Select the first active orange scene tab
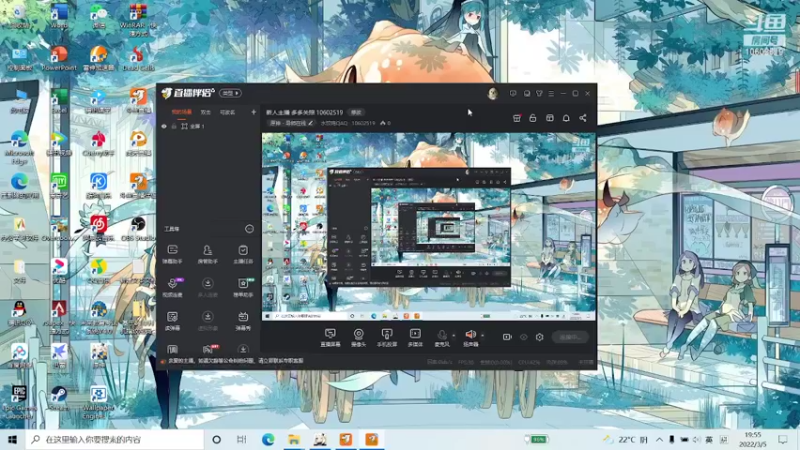Viewport: 800px width, 450px height. (181, 112)
